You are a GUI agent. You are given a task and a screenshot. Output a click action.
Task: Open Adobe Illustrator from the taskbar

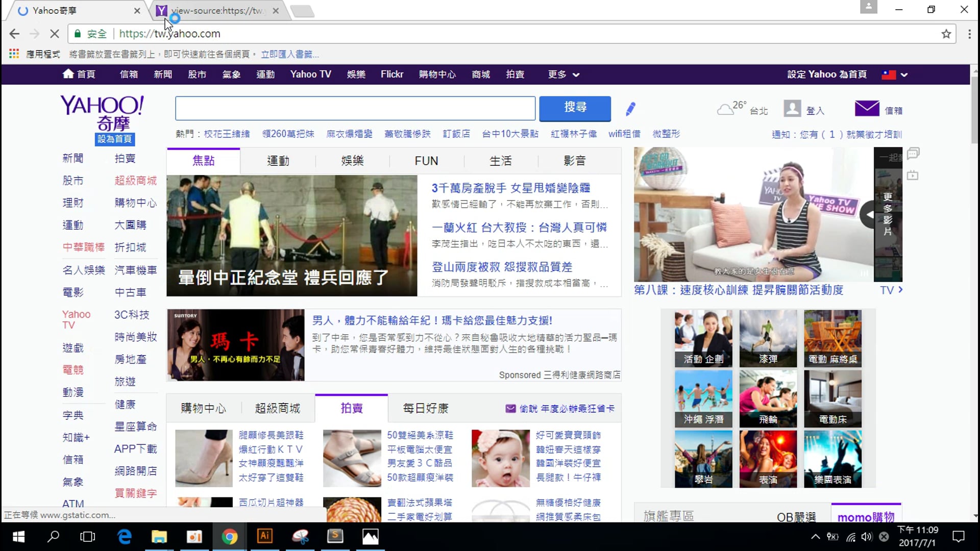[264, 536]
